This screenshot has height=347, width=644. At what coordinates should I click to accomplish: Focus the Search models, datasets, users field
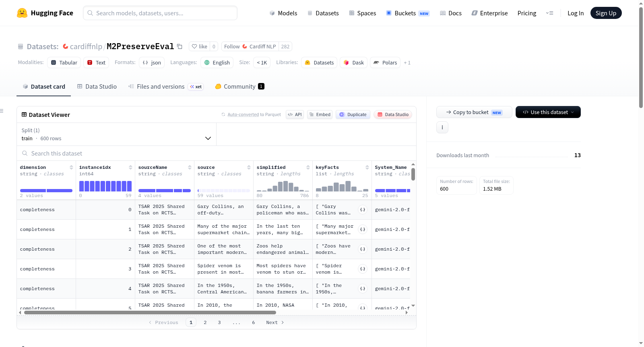pos(160,13)
